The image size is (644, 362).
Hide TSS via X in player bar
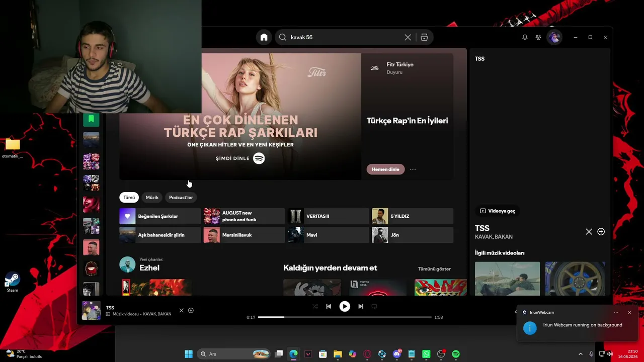182,310
